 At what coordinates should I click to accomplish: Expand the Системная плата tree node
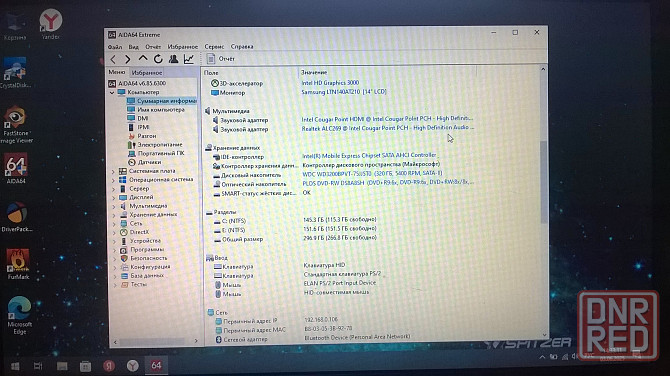point(113,171)
